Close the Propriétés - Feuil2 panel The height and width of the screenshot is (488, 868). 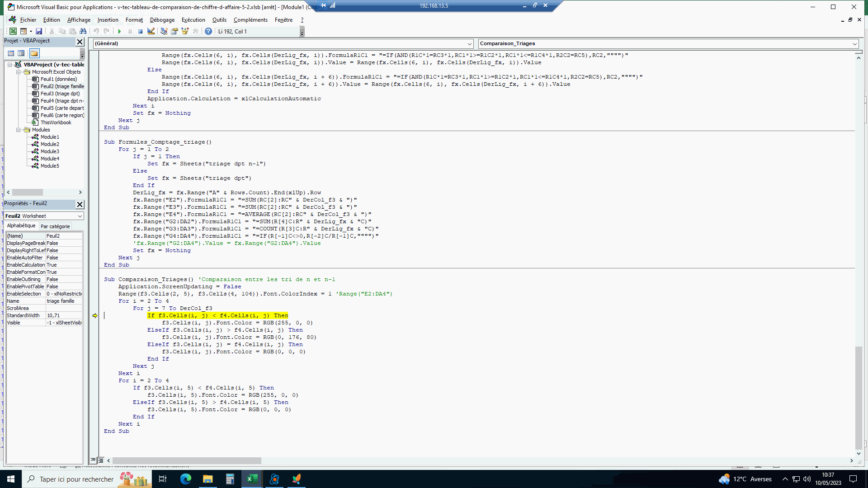point(80,204)
